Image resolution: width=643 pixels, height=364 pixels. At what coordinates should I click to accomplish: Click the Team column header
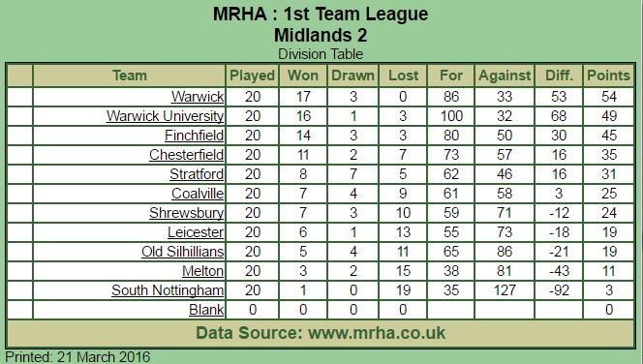(x=130, y=76)
